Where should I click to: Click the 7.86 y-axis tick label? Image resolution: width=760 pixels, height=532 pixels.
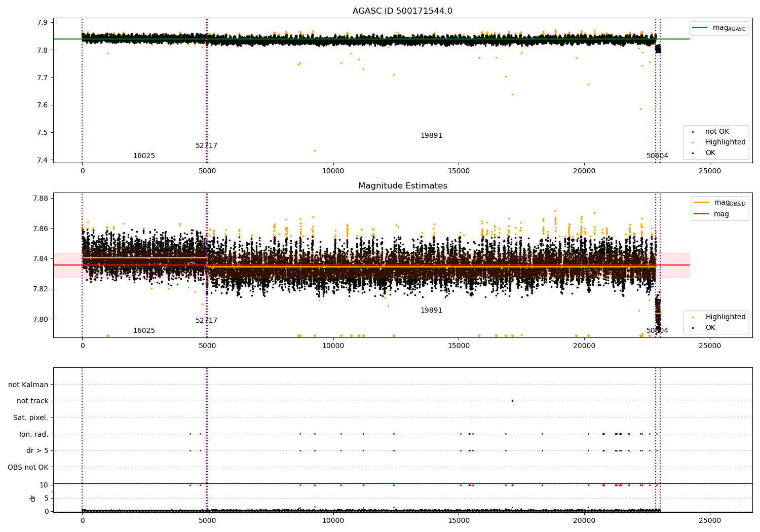click(x=41, y=229)
